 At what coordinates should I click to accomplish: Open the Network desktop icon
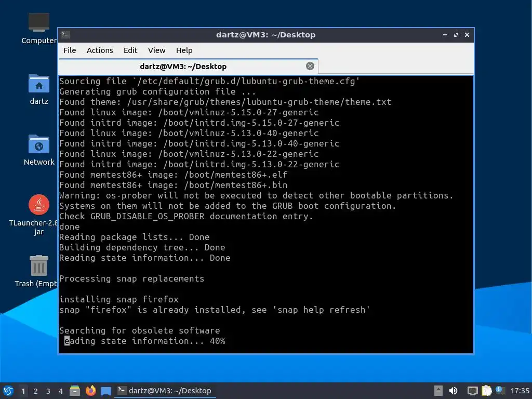(38, 150)
